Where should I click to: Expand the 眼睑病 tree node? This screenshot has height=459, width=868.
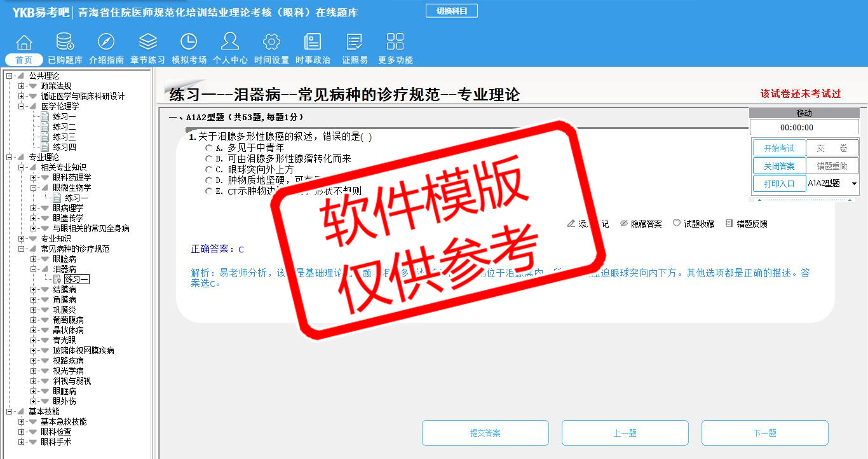(34, 259)
